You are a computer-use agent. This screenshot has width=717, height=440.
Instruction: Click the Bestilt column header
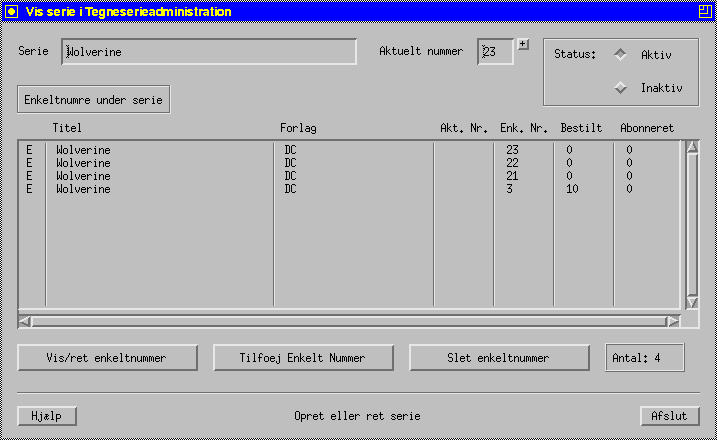(581, 128)
